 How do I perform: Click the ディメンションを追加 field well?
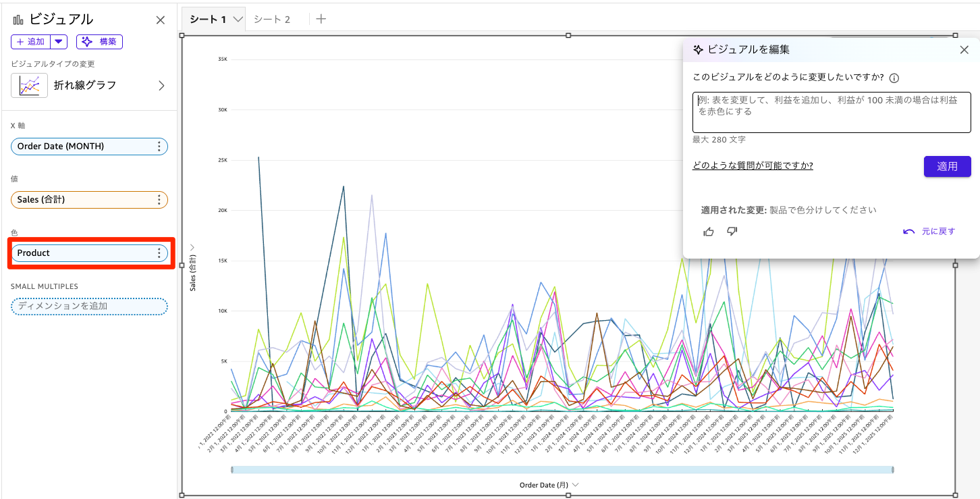click(89, 307)
